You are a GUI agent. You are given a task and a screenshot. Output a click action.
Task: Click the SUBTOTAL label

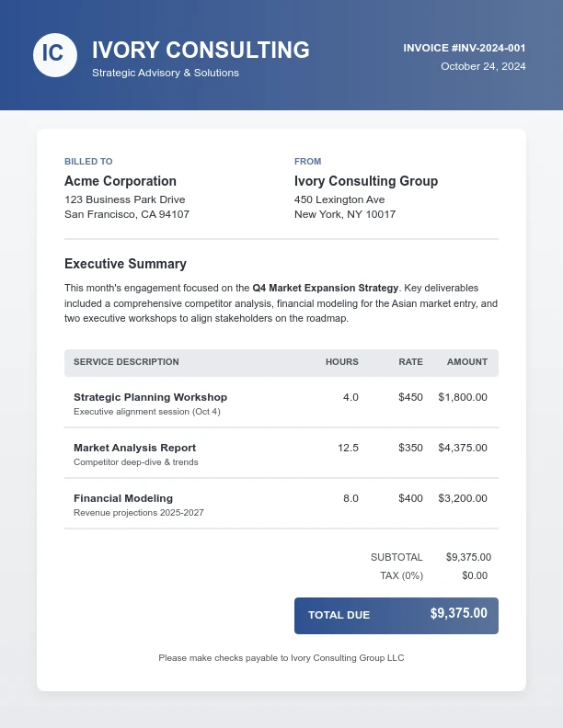(396, 557)
